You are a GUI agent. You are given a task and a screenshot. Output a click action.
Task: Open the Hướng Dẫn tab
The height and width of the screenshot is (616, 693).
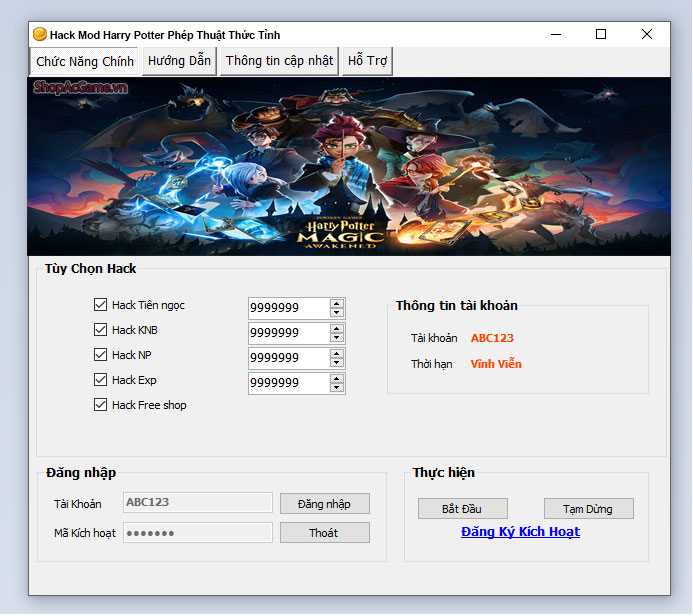tap(179, 61)
